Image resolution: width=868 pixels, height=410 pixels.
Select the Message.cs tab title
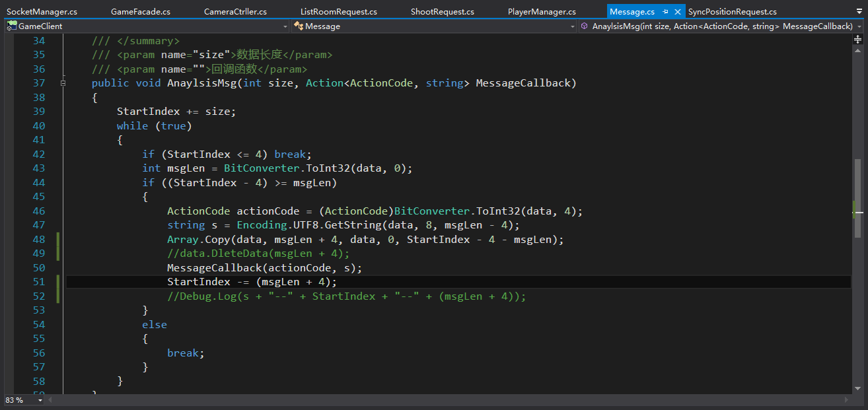(x=632, y=12)
